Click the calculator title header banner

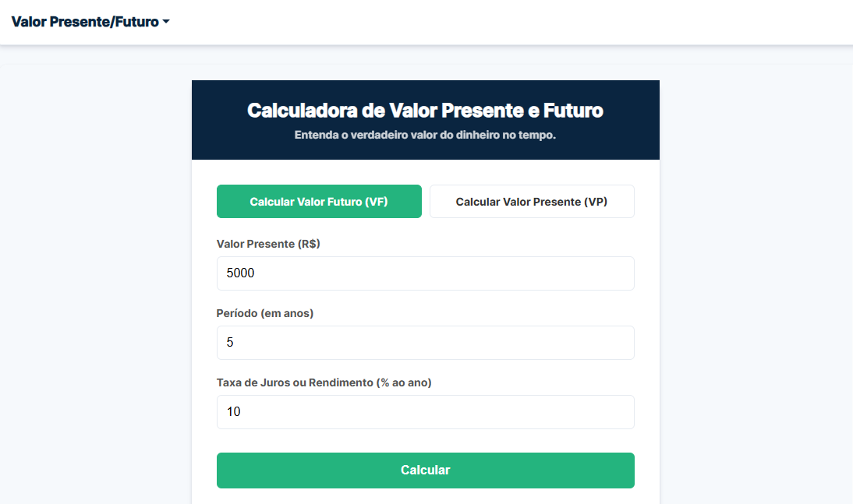coord(425,111)
